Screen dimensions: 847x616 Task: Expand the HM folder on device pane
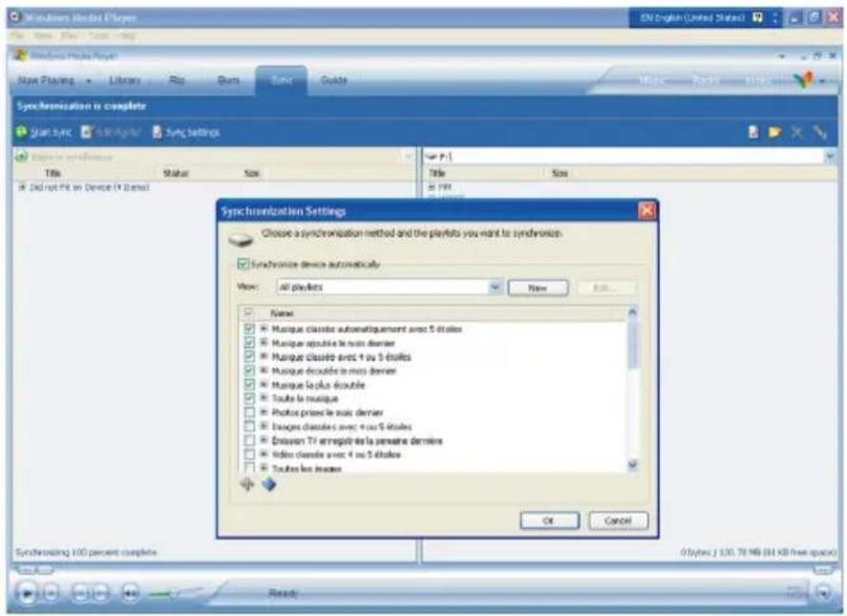(x=432, y=187)
